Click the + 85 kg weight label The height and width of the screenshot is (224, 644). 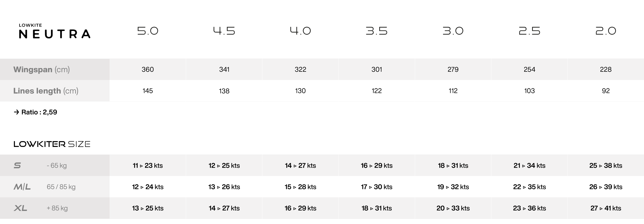tap(57, 208)
